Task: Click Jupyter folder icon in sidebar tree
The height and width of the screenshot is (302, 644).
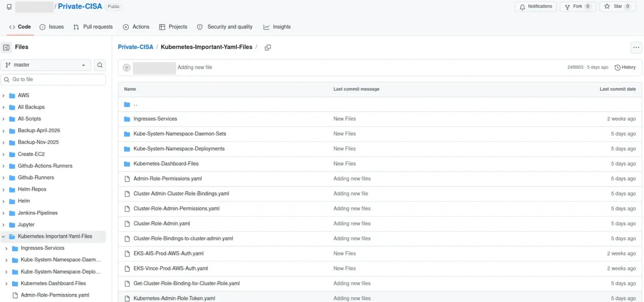Action: [12, 225]
